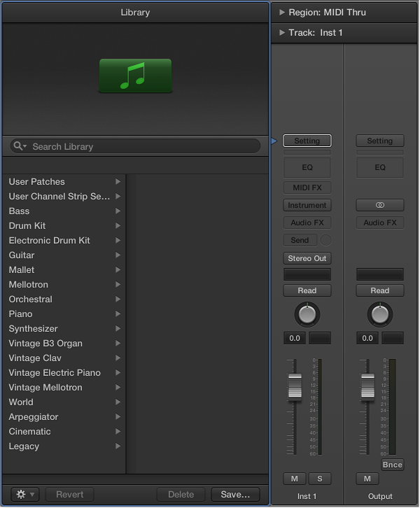Image resolution: width=420 pixels, height=508 pixels.
Task: Click the Inst 1 volume value 0.0
Action: point(295,338)
